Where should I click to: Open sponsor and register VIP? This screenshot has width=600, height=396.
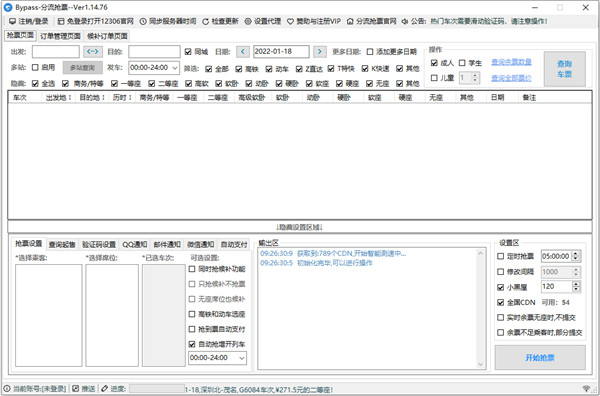click(x=314, y=21)
